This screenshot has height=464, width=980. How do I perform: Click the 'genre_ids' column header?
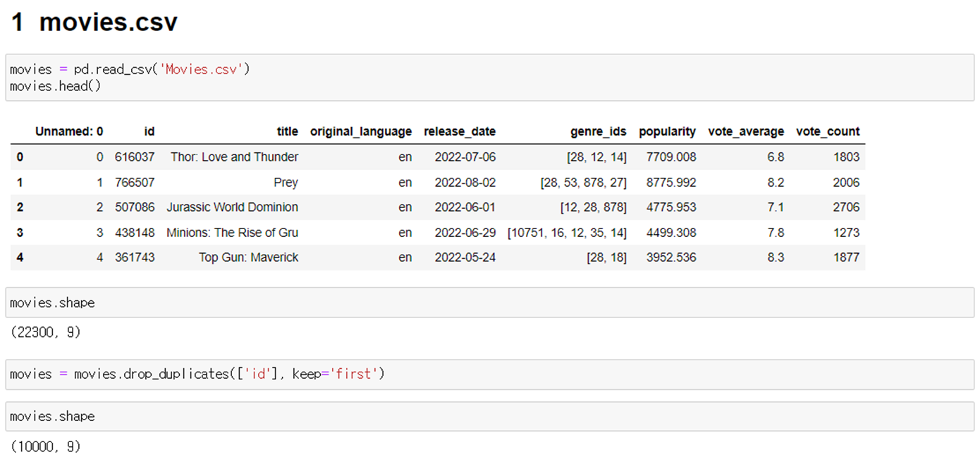(599, 131)
